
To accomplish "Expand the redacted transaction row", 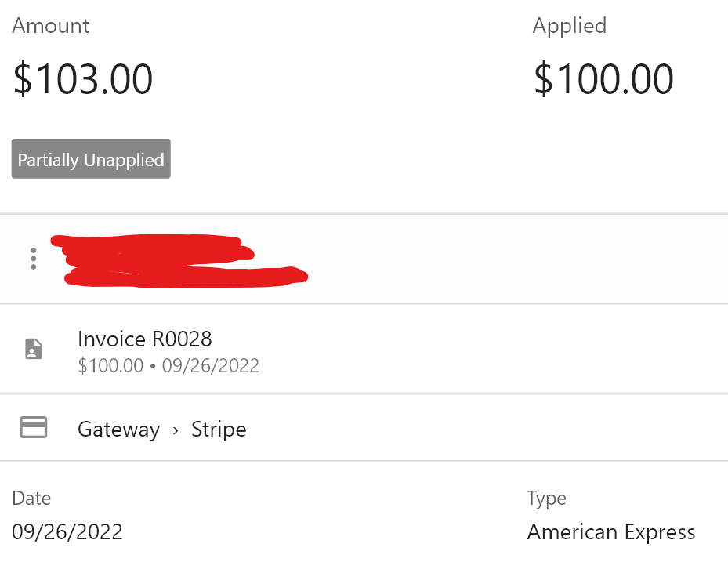I will click(x=180, y=259).
